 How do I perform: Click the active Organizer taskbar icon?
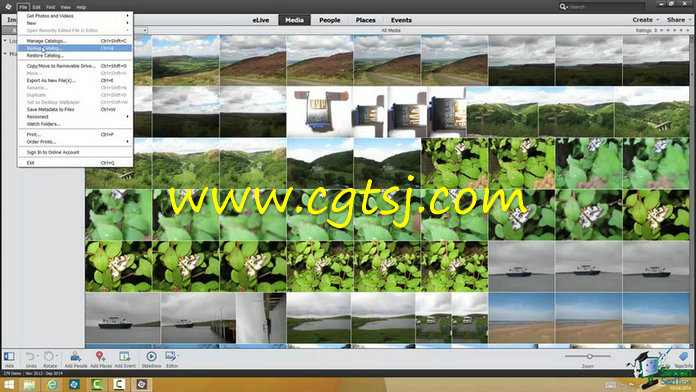click(x=142, y=384)
